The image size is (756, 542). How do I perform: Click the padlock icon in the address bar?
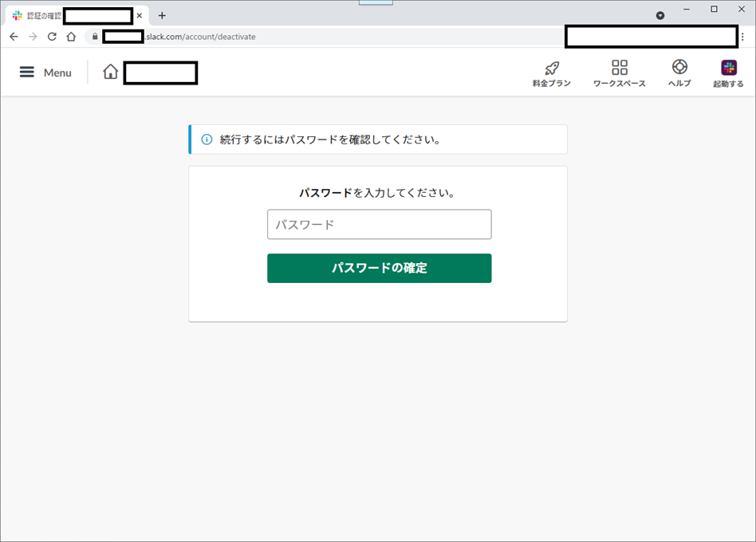pos(94,37)
